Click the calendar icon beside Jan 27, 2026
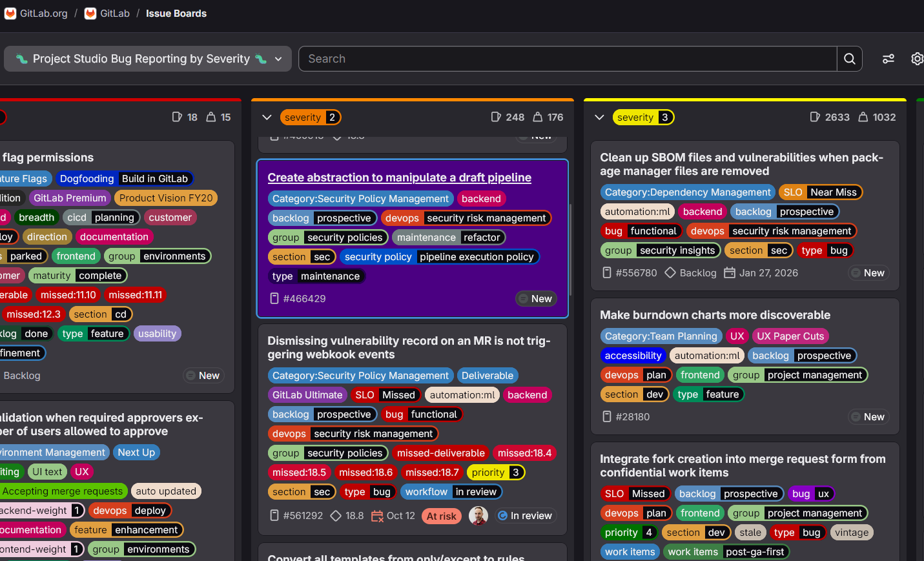Screen dimensions: 924x561 click(730, 272)
